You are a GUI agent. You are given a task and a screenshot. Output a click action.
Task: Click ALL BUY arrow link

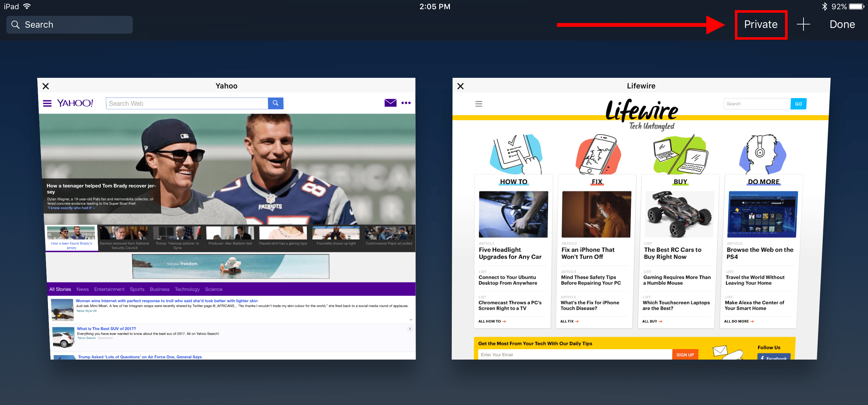tap(652, 321)
